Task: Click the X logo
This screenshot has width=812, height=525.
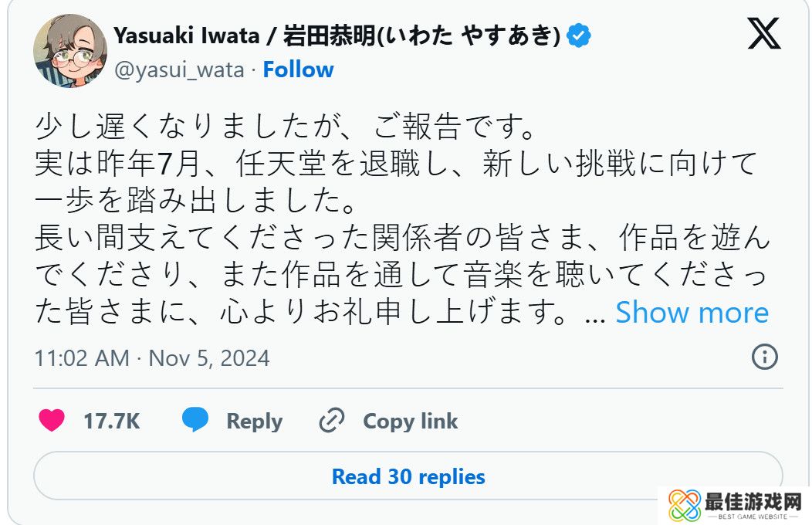Action: point(764,34)
